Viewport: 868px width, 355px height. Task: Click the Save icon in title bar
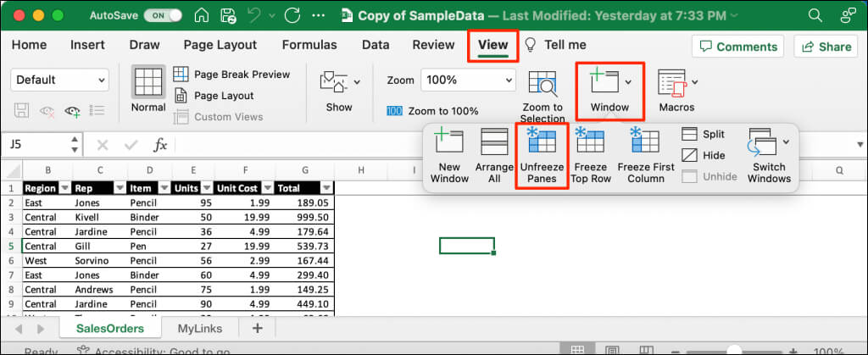pos(228,15)
